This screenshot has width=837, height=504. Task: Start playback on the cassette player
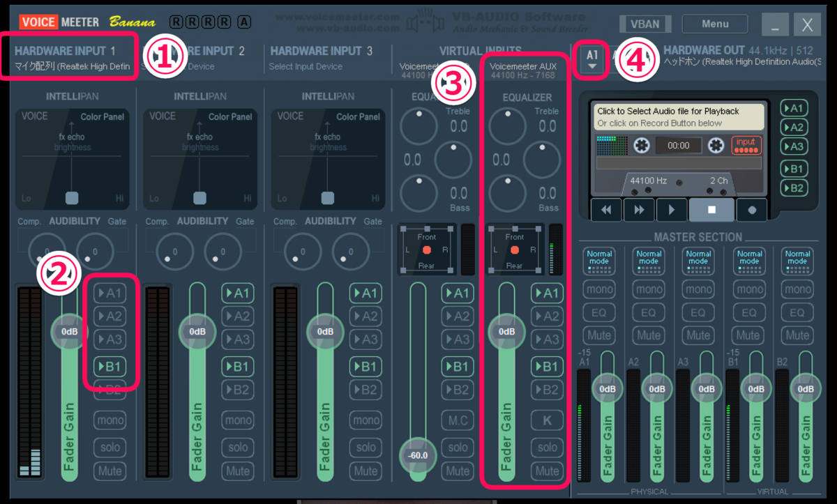[x=672, y=209]
